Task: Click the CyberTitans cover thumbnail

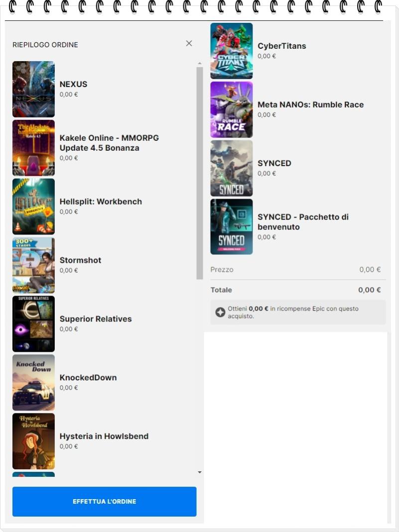Action: (x=232, y=51)
